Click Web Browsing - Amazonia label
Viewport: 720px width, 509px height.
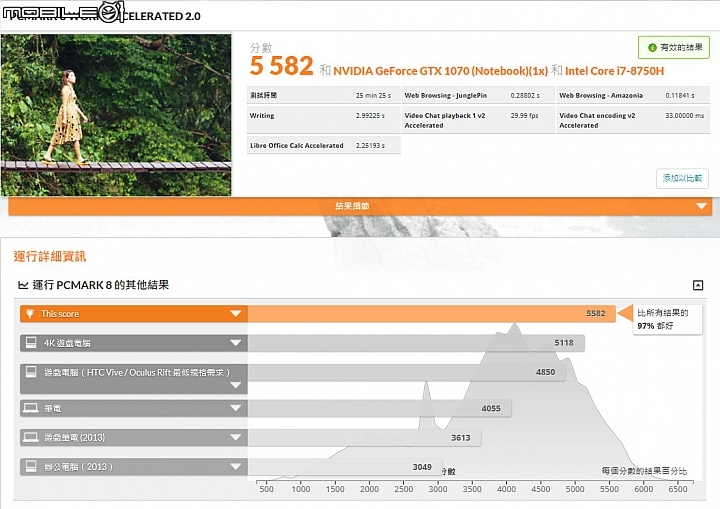pos(601,96)
